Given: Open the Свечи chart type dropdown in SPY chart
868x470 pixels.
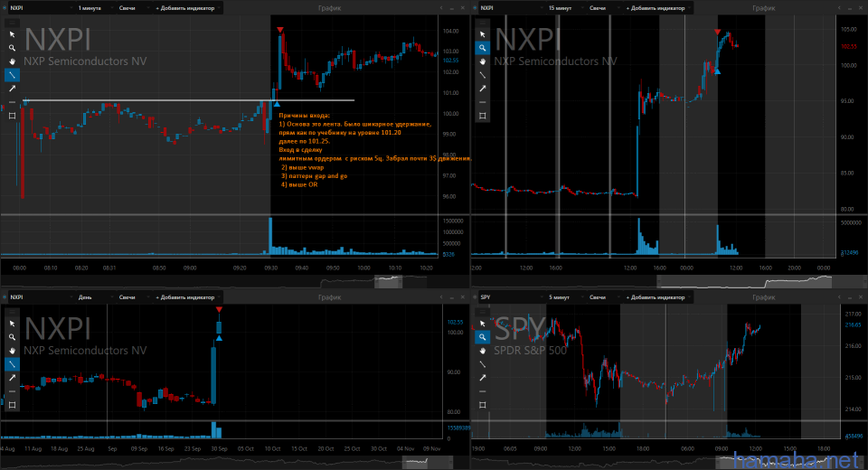Looking at the screenshot, I should click(x=603, y=297).
